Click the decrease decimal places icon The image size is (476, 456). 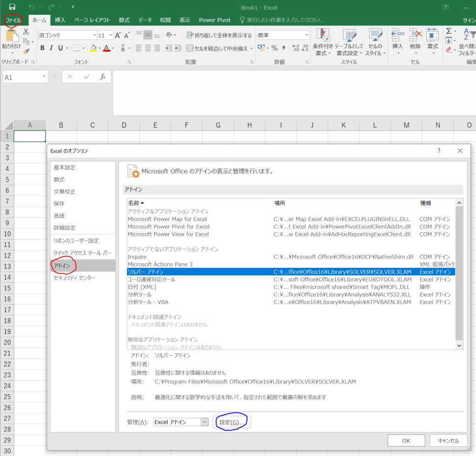305,48
